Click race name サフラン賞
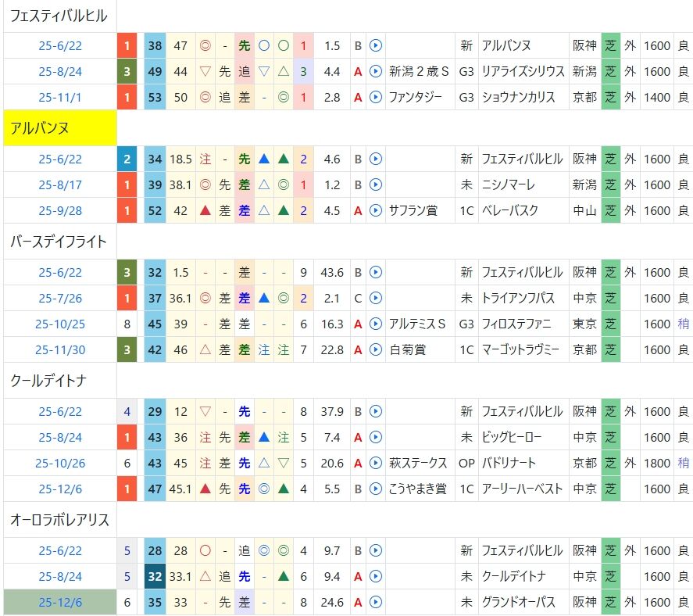 [x=413, y=210]
